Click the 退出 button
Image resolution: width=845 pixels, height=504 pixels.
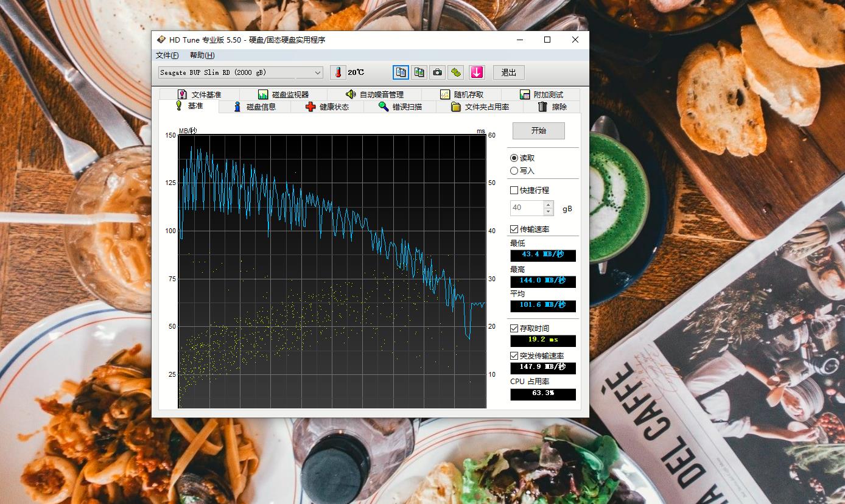[x=508, y=72]
